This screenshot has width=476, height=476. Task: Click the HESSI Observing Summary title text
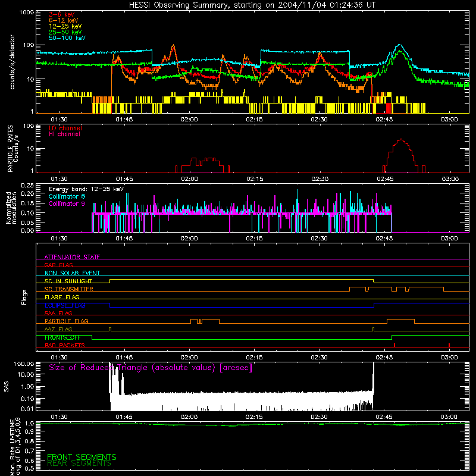point(252,5)
